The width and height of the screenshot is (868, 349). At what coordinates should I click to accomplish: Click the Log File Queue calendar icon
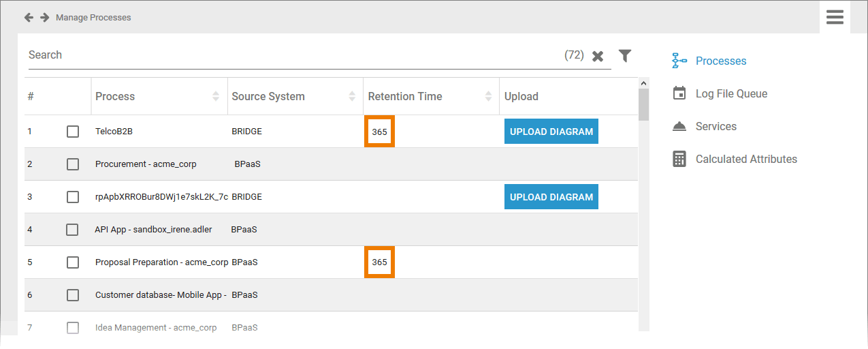pyautogui.click(x=679, y=93)
